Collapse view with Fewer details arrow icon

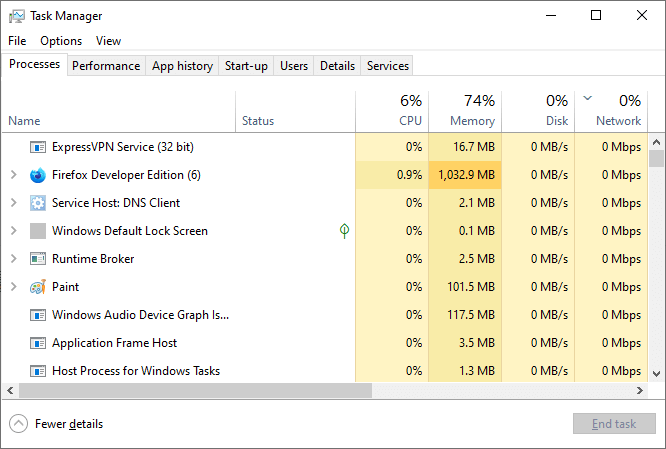(x=18, y=424)
